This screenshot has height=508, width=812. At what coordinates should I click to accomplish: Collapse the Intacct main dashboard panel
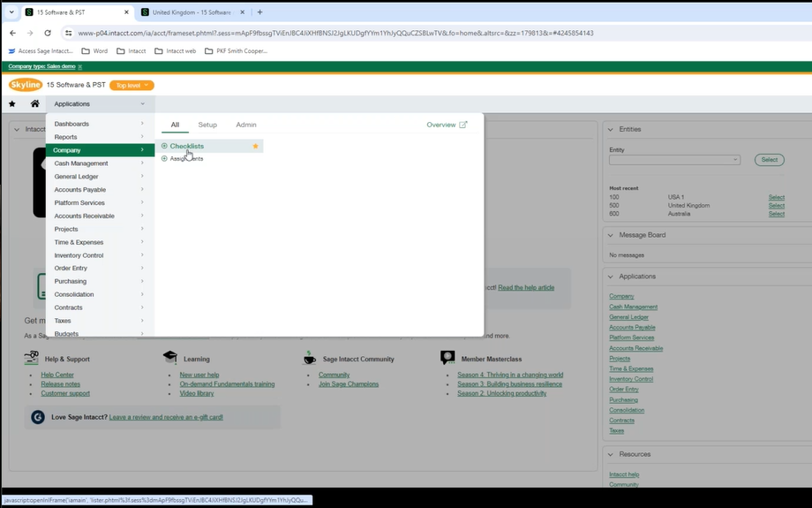[x=17, y=129]
